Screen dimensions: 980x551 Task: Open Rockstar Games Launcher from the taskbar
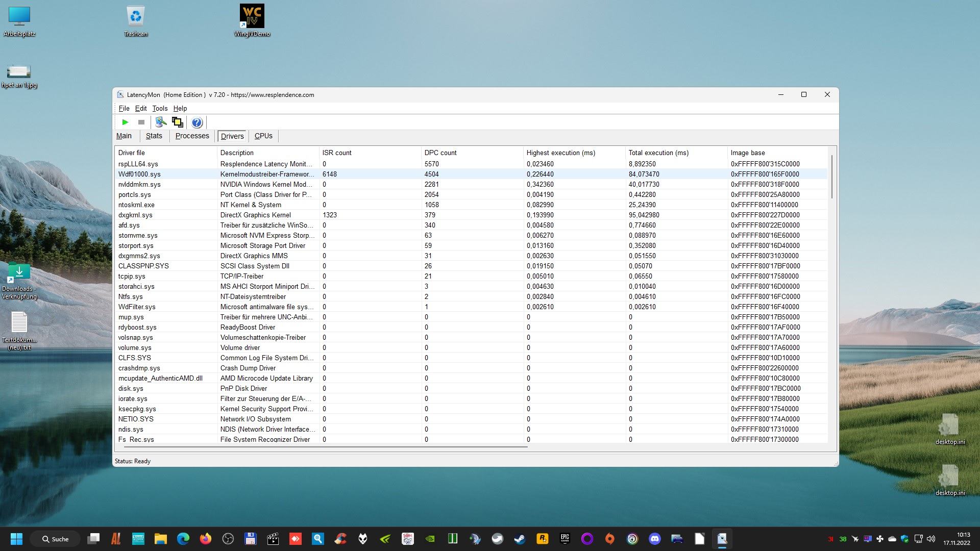coord(543,539)
